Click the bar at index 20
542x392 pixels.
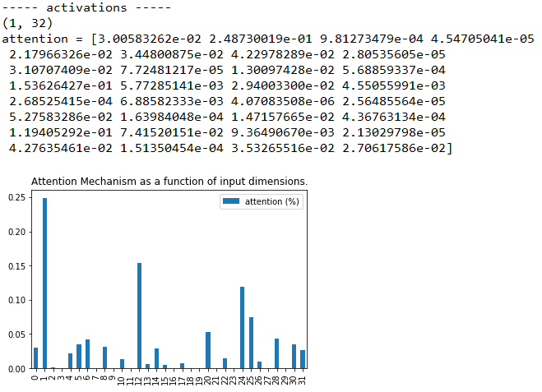pos(208,350)
